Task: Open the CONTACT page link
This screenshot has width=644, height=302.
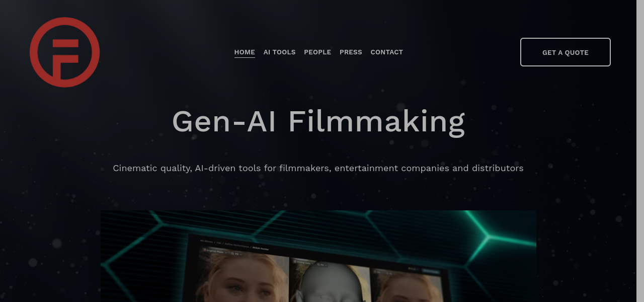Action: coord(387,52)
